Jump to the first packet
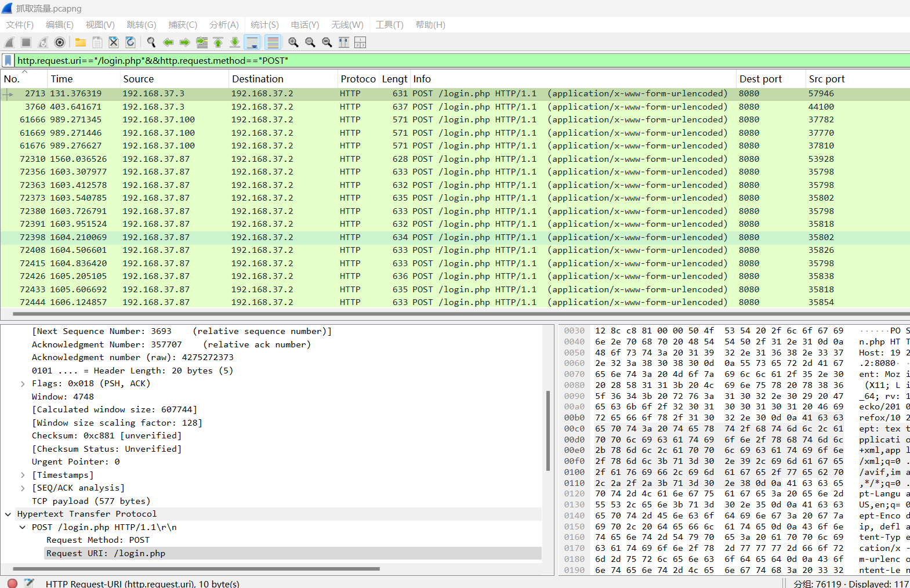Viewport: 910px width, 588px height. [x=218, y=42]
